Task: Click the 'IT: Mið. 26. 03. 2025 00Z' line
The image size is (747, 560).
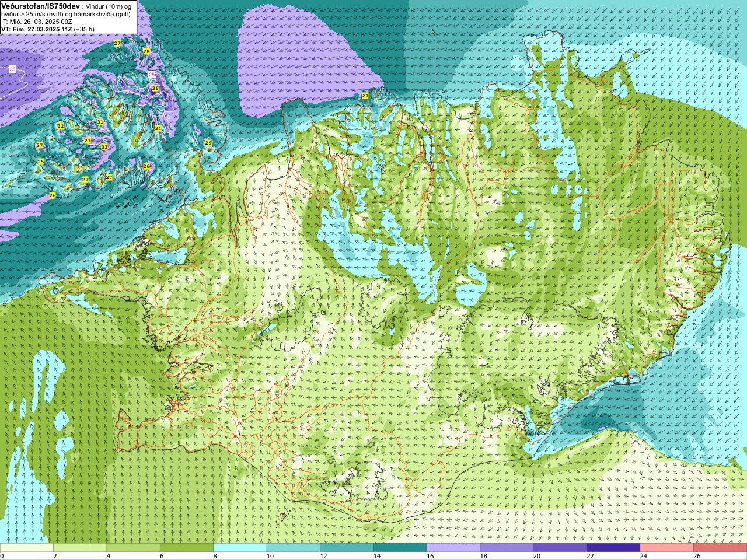Action: (x=37, y=21)
